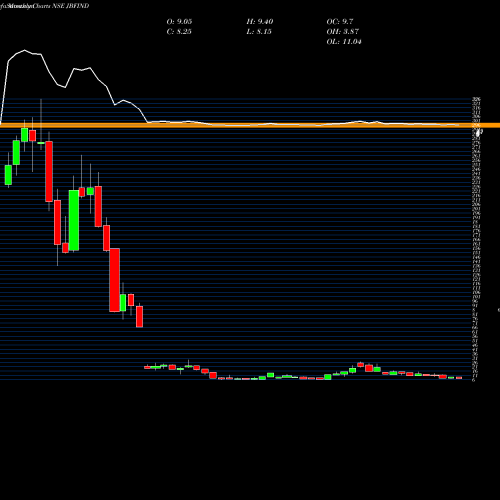Click the orange horizontal level line
The height and width of the screenshot is (500, 500).
pyautogui.click(x=250, y=125)
